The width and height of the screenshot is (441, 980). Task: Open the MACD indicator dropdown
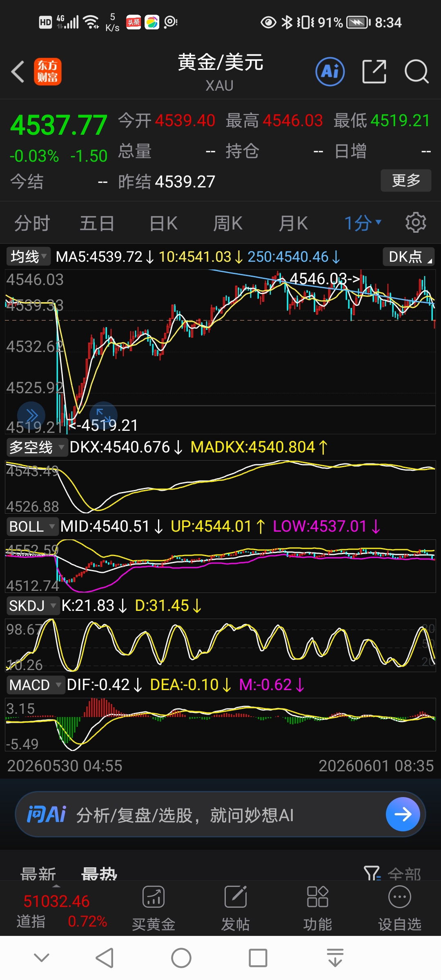click(35, 685)
